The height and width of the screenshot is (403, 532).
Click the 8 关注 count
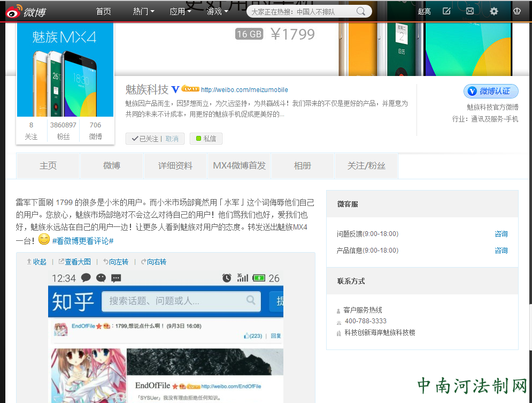(31, 131)
